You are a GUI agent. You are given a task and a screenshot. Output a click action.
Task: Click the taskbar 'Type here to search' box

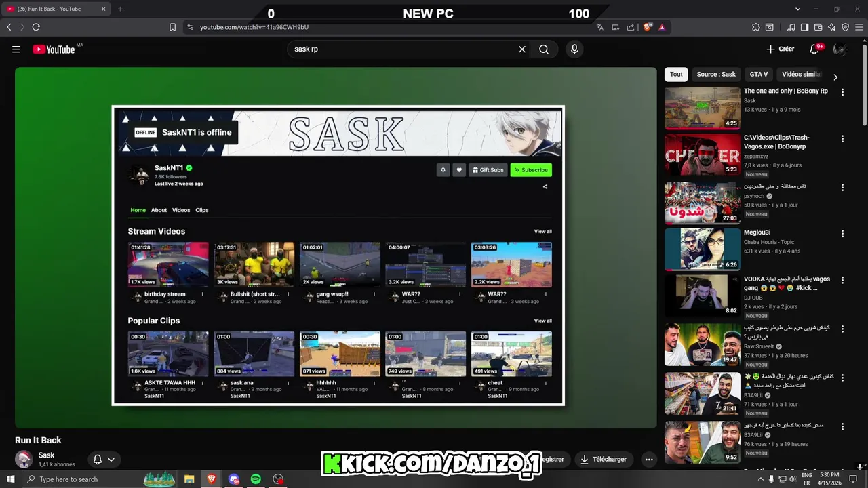[99, 479]
